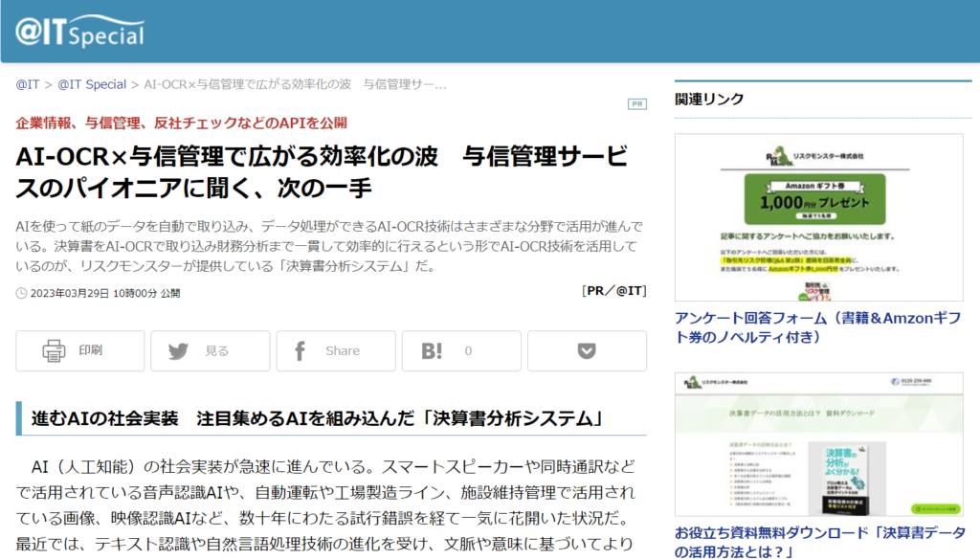Click the 進むAIの社会実装 section heading
Image resolution: width=980 pixels, height=560 pixels.
pyautogui.click(x=316, y=418)
